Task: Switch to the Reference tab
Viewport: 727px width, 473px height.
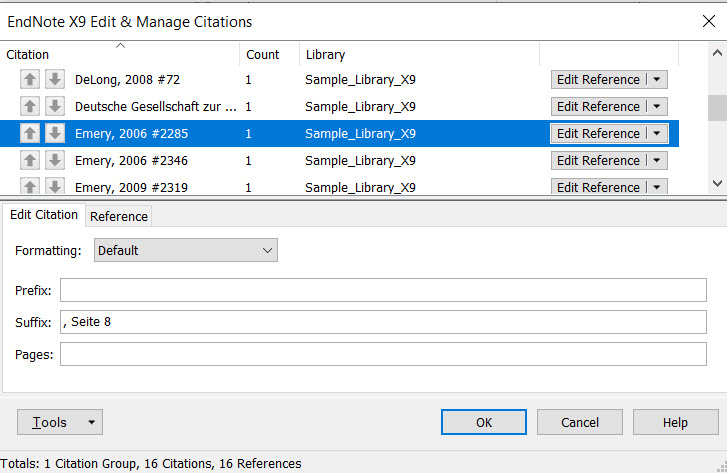Action: coord(119,217)
